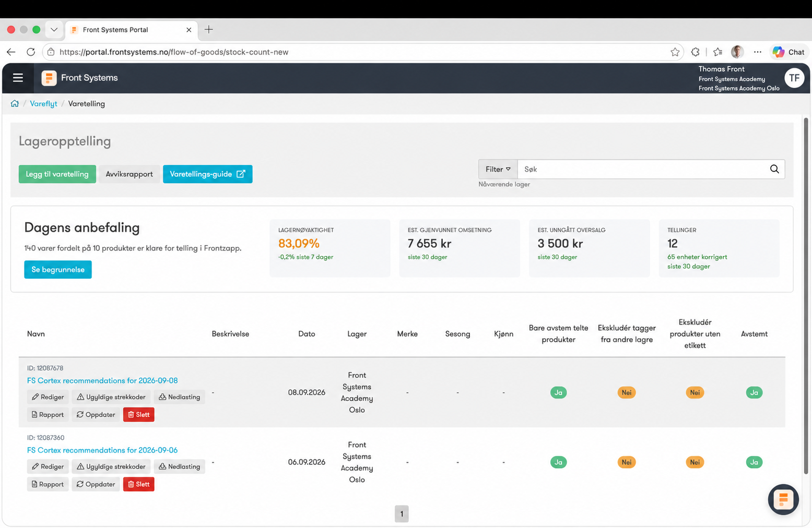
Task: View site information lock icon
Action: coord(51,52)
